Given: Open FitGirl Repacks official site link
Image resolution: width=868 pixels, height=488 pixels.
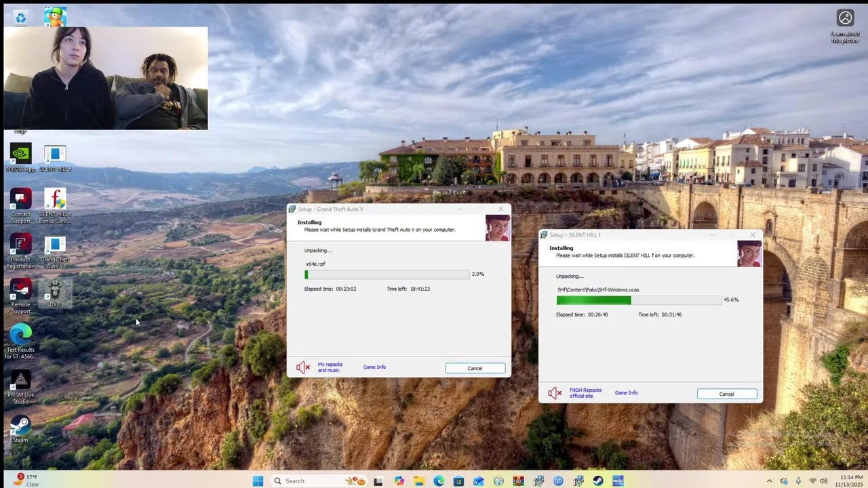Looking at the screenshot, I should click(x=585, y=393).
